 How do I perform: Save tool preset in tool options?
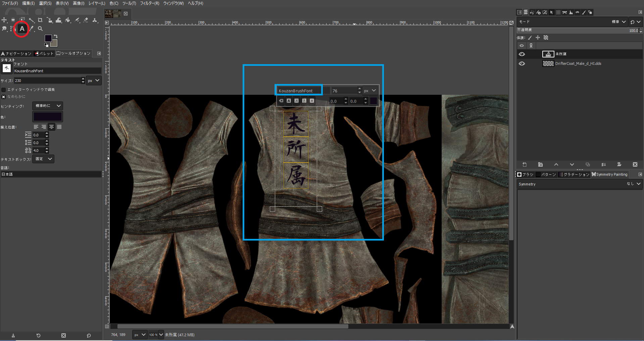13,335
